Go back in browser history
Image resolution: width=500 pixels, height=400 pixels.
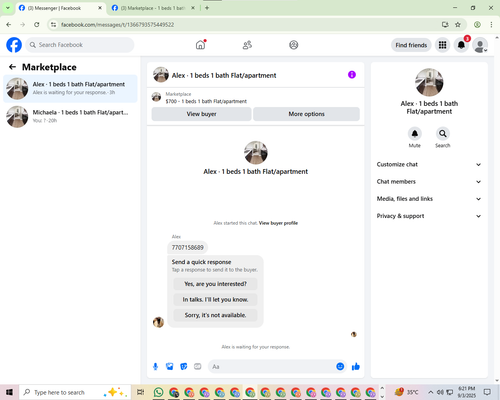tap(9, 24)
